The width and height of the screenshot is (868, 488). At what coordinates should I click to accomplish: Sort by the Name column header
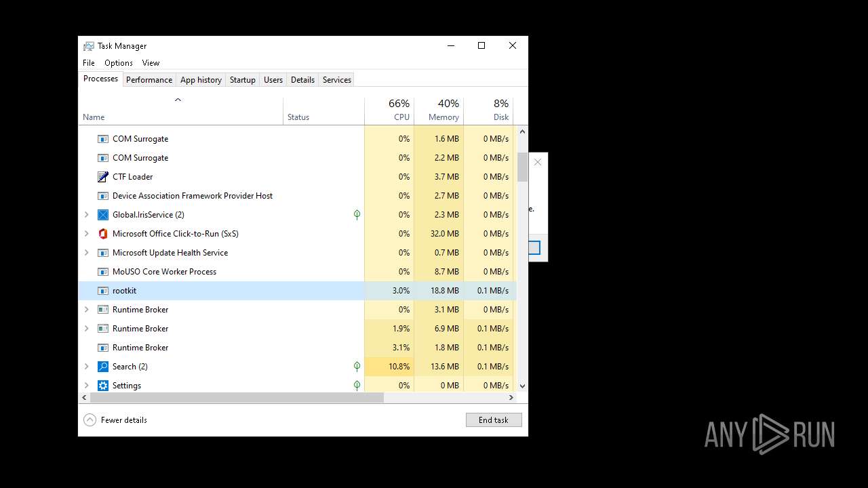(180, 111)
